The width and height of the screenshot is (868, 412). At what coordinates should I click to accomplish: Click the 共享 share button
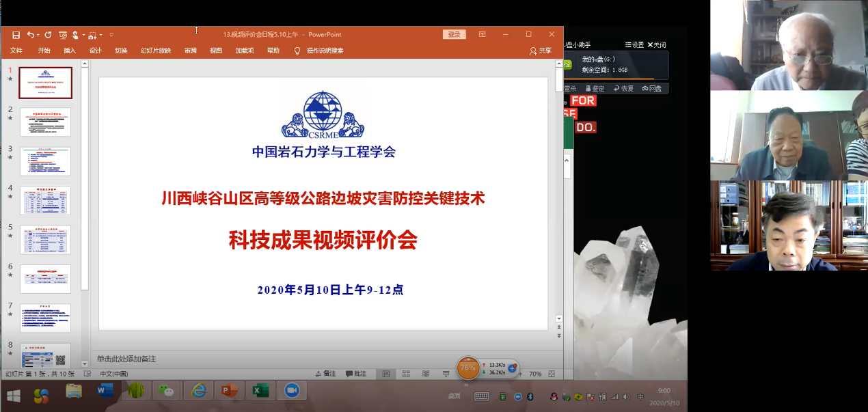coord(541,51)
